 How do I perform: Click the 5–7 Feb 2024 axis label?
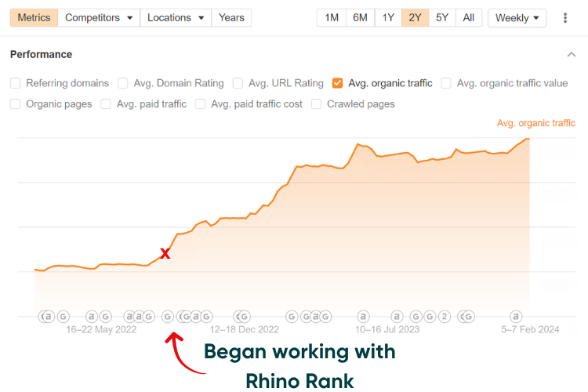(x=530, y=329)
